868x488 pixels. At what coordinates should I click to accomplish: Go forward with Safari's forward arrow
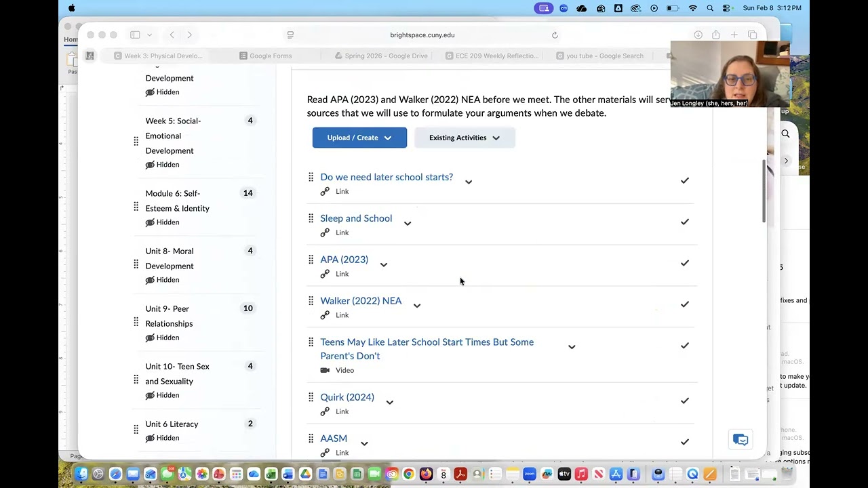coord(189,35)
